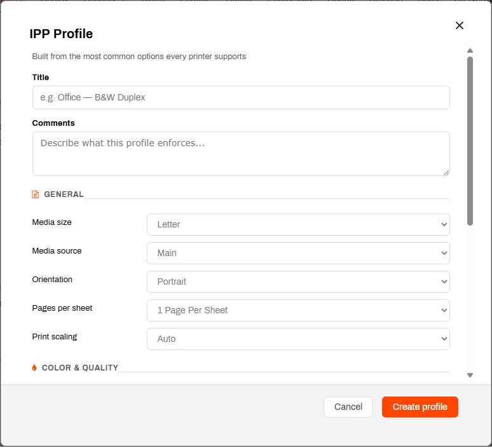The image size is (492, 448).
Task: Click the Create profile button
Action: (x=420, y=407)
